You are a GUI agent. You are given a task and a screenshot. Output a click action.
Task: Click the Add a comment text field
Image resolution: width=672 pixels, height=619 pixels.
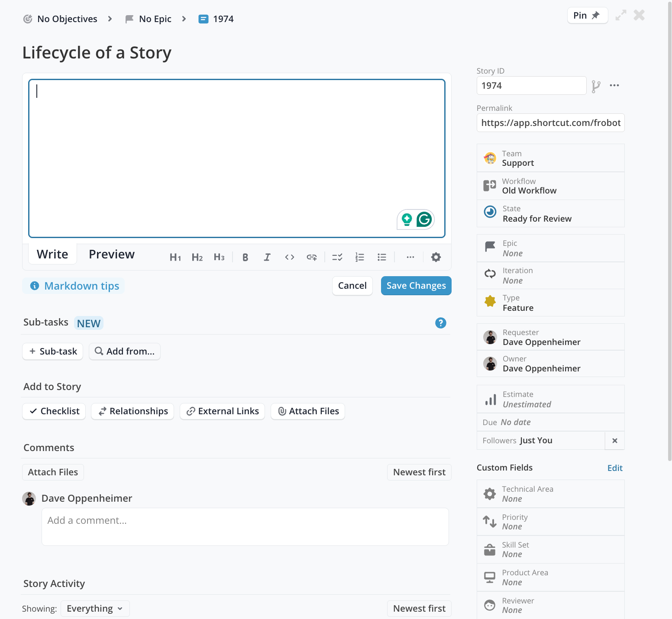click(245, 526)
